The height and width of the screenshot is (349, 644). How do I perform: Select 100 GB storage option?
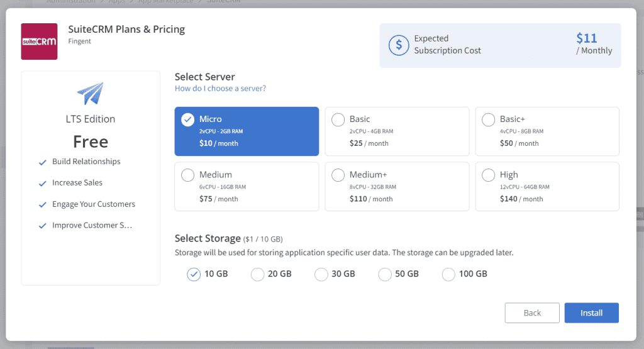[448, 274]
